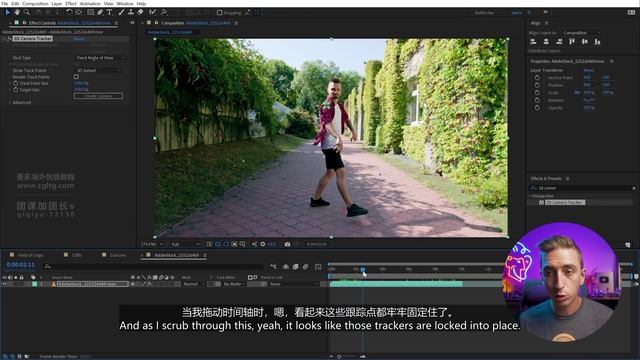This screenshot has height=360, width=640.
Task: Click the align vertical center icon
Action: tap(584, 42)
